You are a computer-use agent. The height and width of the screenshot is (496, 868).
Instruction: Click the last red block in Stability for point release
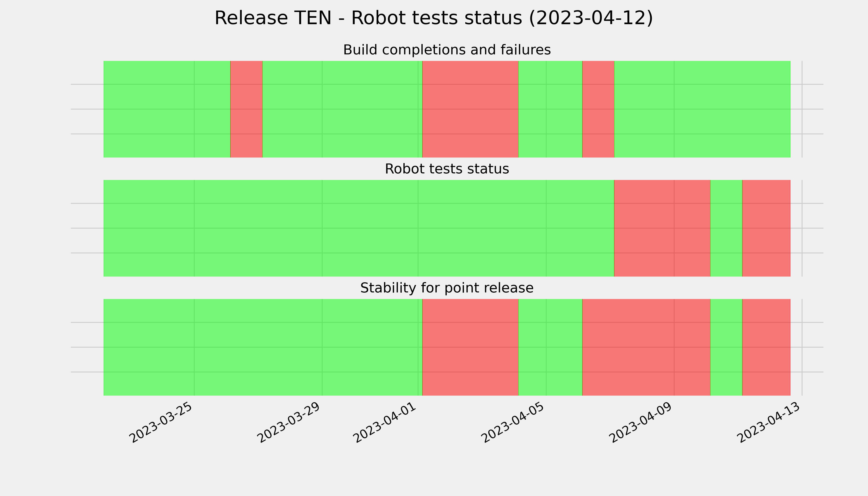766,347
